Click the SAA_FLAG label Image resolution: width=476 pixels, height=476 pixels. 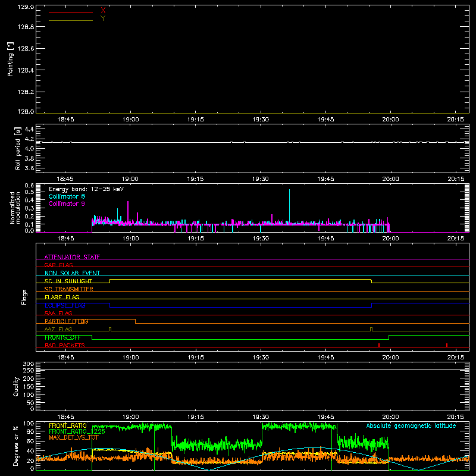58,313
